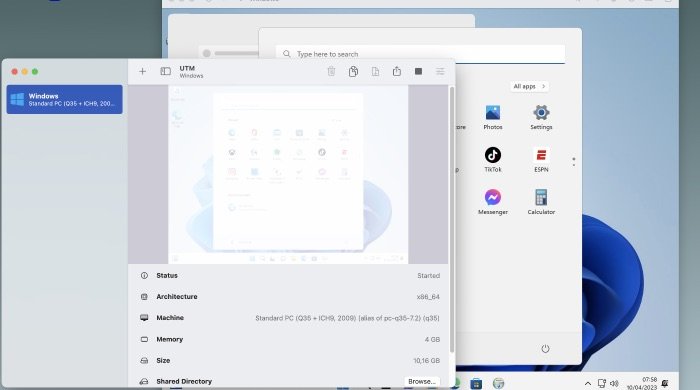Open Windows Settings gear app
The width and height of the screenshot is (700, 390).
[541, 117]
